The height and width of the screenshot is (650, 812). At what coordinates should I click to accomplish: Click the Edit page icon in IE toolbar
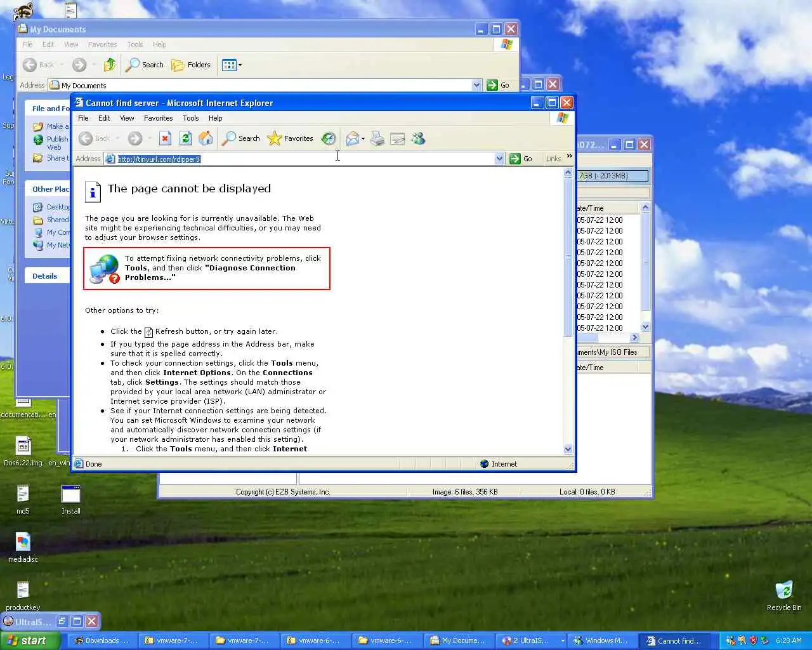tap(398, 138)
